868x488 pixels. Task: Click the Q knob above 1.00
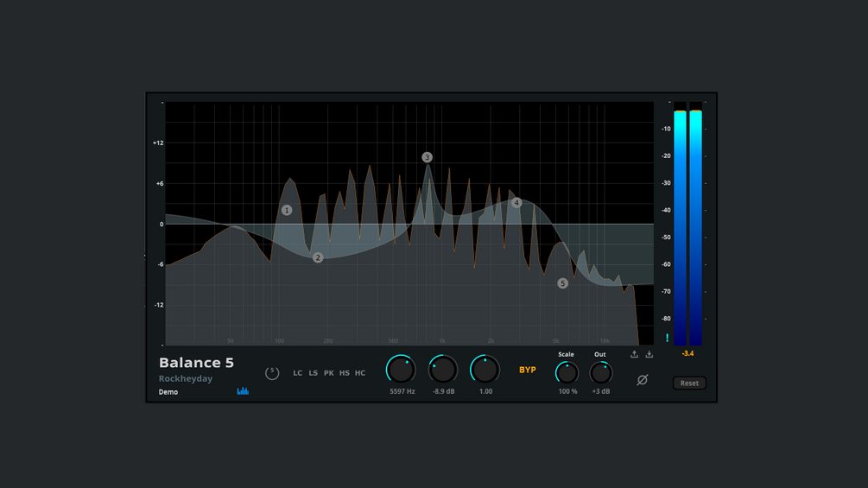[485, 370]
